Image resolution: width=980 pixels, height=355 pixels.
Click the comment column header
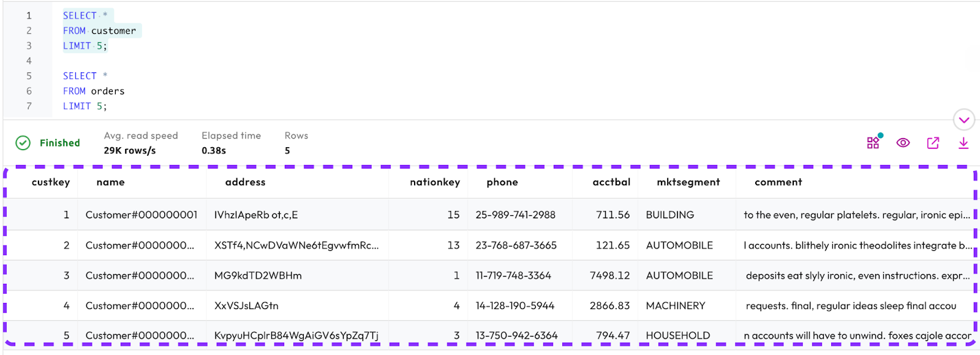(778, 182)
